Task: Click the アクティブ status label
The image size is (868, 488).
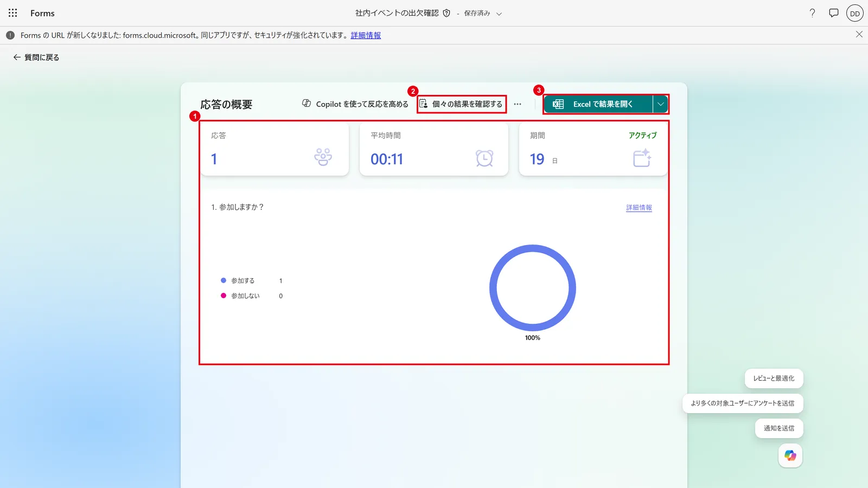Action: coord(643,136)
